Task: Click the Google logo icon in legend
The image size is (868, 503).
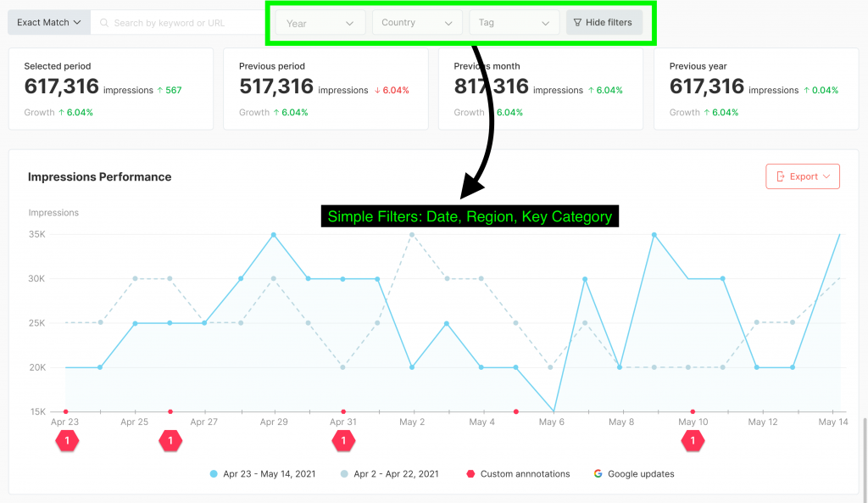Action: (x=598, y=473)
